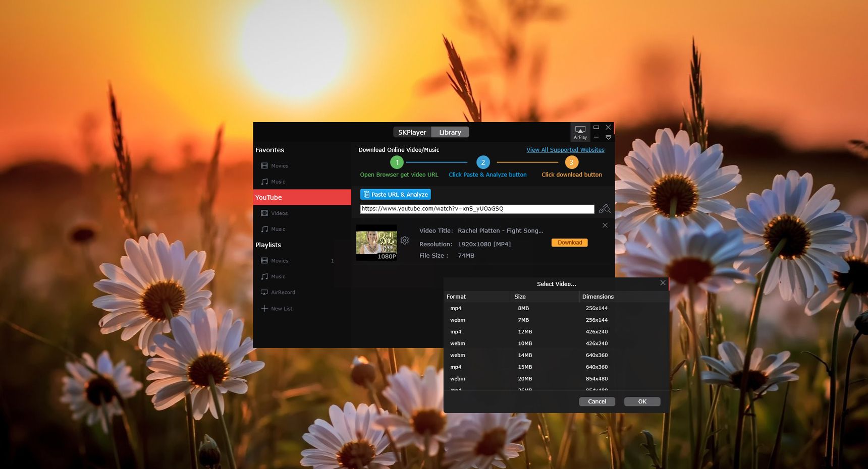Select the webm 14MB 640x360 row

coord(556,355)
